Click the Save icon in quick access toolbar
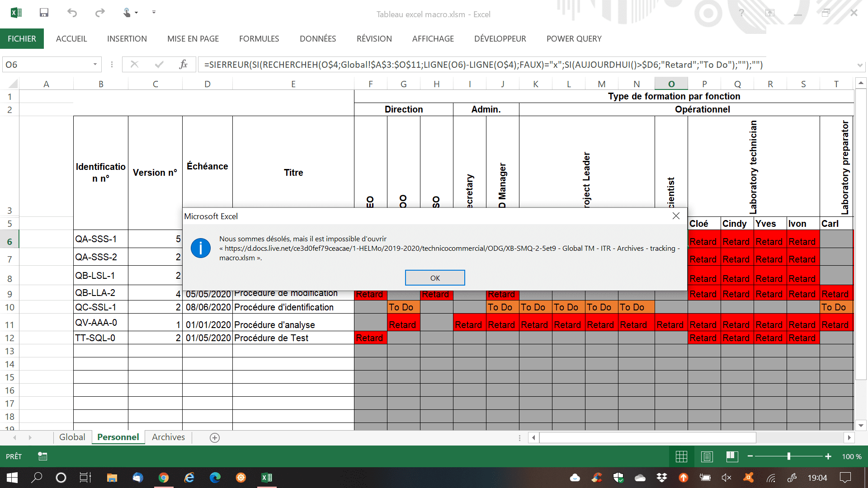 point(44,13)
